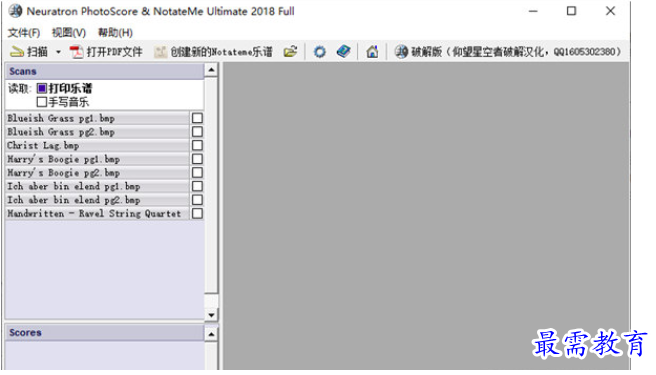Open the 视图(V) menu
This screenshot has height=375, width=656.
[69, 33]
